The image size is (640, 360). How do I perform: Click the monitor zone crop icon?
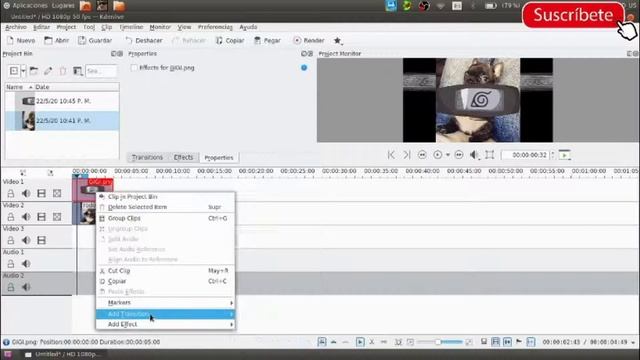(x=489, y=155)
